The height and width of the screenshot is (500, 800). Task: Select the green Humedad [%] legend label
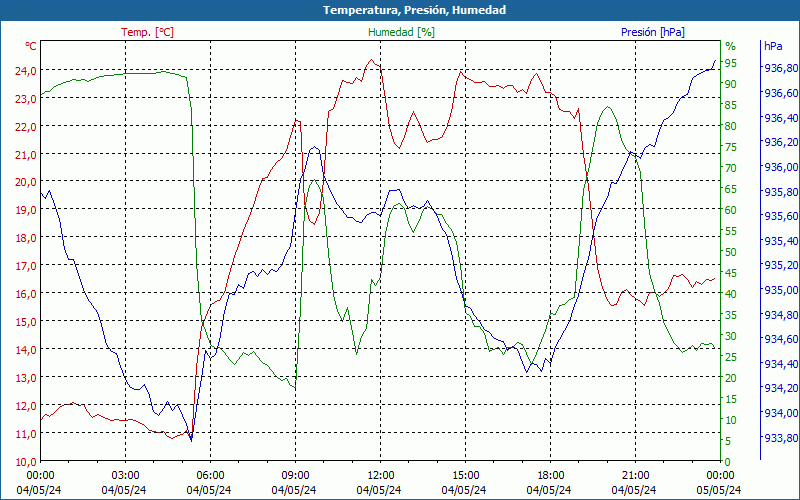(x=401, y=32)
